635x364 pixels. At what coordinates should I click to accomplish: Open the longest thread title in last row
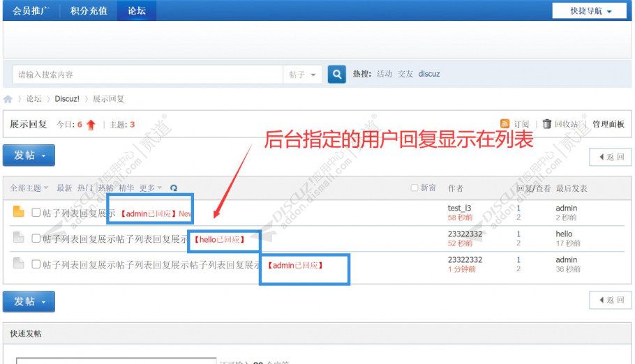(151, 265)
